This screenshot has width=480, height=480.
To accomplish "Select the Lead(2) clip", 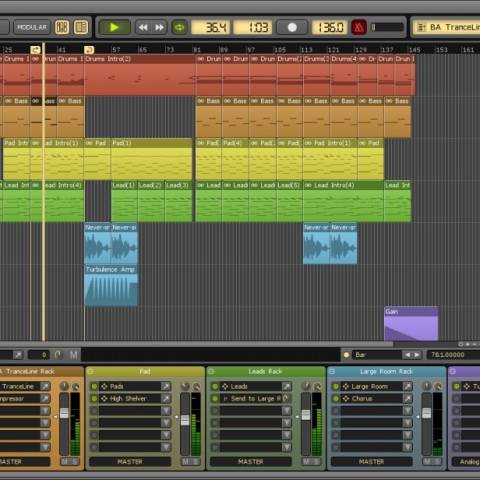I will coord(151,201).
